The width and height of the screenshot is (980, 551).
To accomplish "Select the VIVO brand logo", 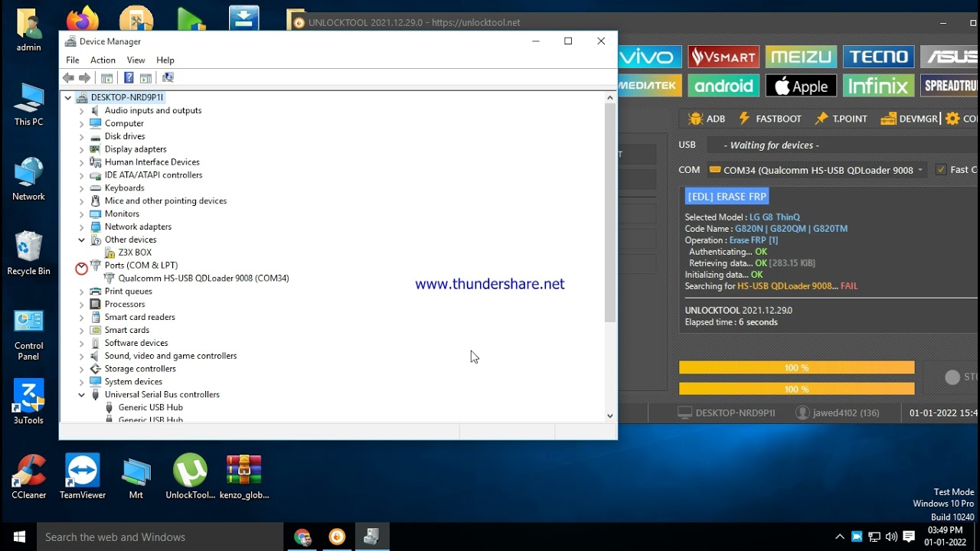I will [x=648, y=57].
